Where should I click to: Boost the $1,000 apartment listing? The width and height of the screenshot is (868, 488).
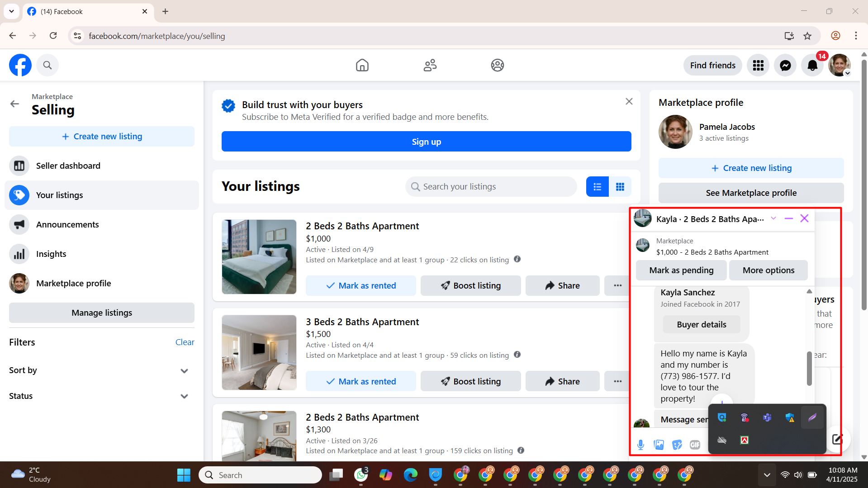pyautogui.click(x=470, y=285)
